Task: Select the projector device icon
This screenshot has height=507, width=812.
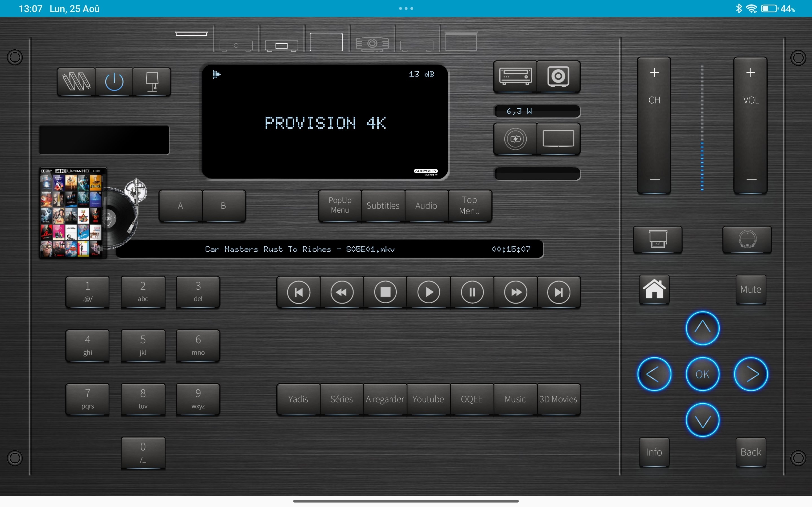Action: coord(372,43)
